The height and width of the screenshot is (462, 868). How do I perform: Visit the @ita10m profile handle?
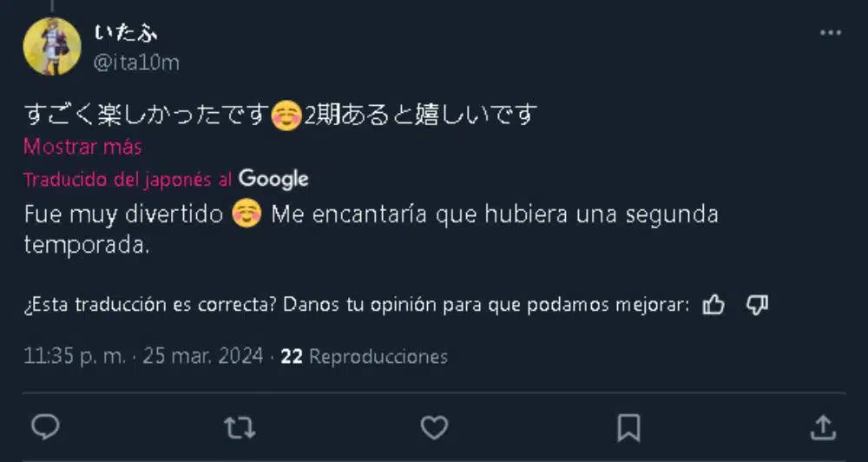click(x=135, y=63)
